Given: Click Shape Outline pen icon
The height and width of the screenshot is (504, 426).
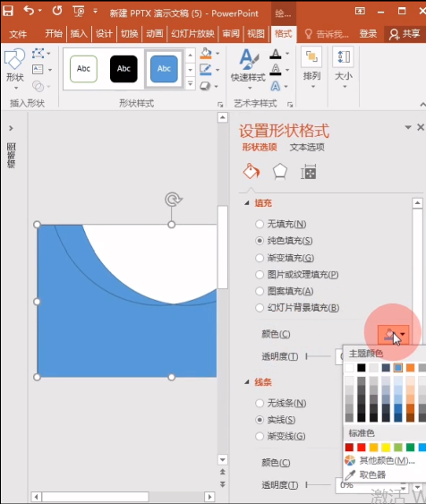Looking at the screenshot, I should [x=206, y=70].
